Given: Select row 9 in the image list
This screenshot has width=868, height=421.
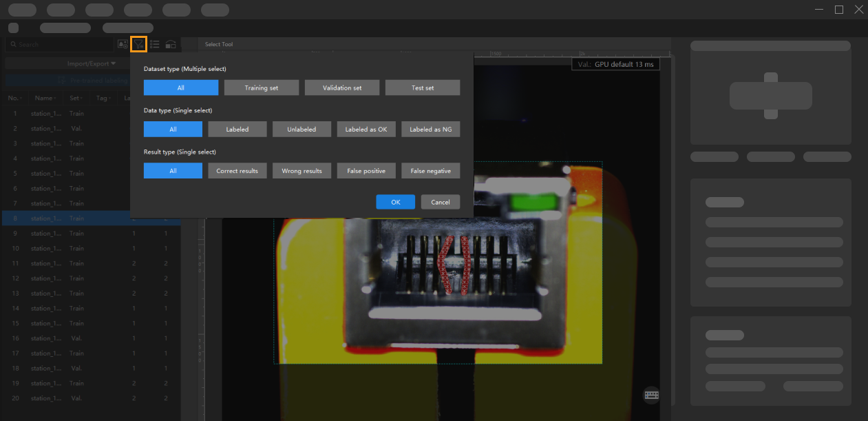Looking at the screenshot, I should pos(90,234).
